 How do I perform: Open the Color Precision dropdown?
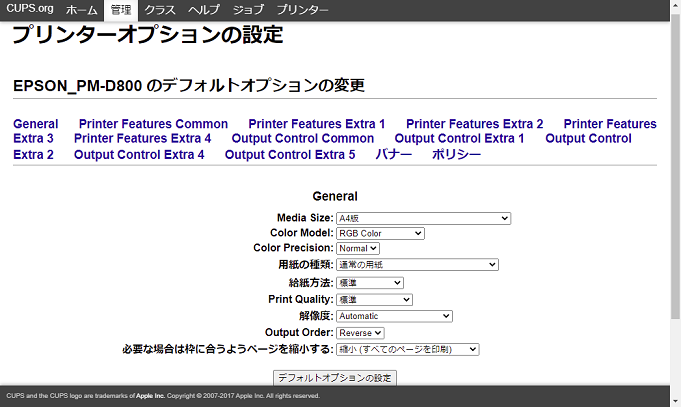click(x=358, y=248)
